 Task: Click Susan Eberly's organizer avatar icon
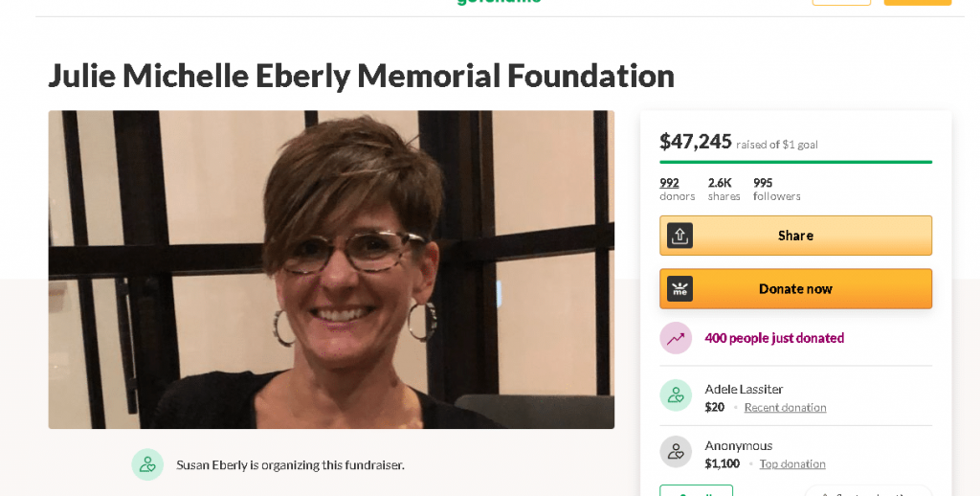pos(147,464)
